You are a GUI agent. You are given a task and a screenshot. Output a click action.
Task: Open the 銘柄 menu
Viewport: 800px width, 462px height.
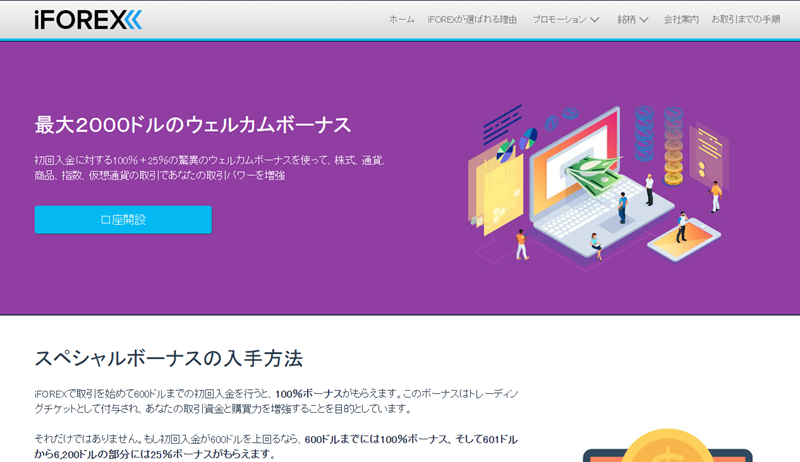pyautogui.click(x=627, y=19)
